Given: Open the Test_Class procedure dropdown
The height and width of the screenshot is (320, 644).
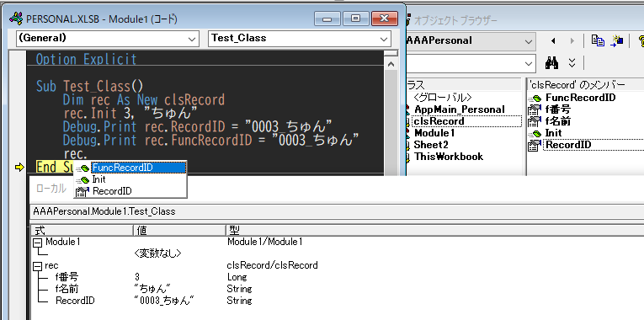Looking at the screenshot, I should 384,39.
